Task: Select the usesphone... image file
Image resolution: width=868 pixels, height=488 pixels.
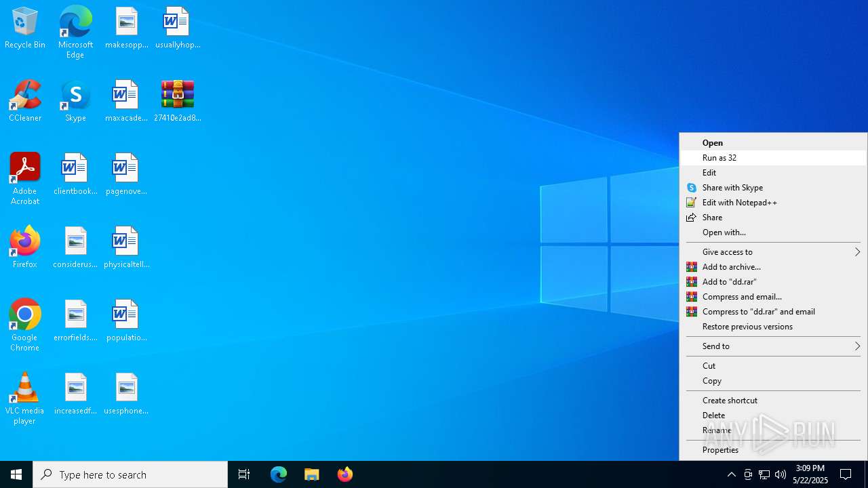Action: tap(126, 394)
